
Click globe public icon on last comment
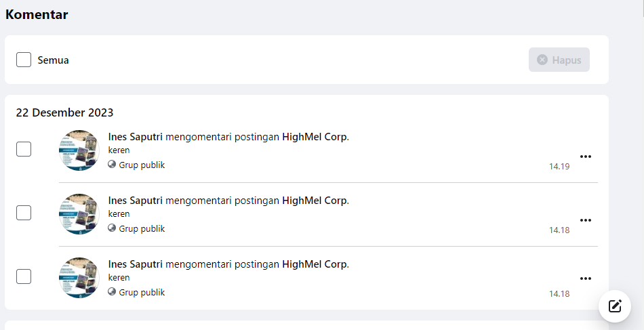pos(112,292)
